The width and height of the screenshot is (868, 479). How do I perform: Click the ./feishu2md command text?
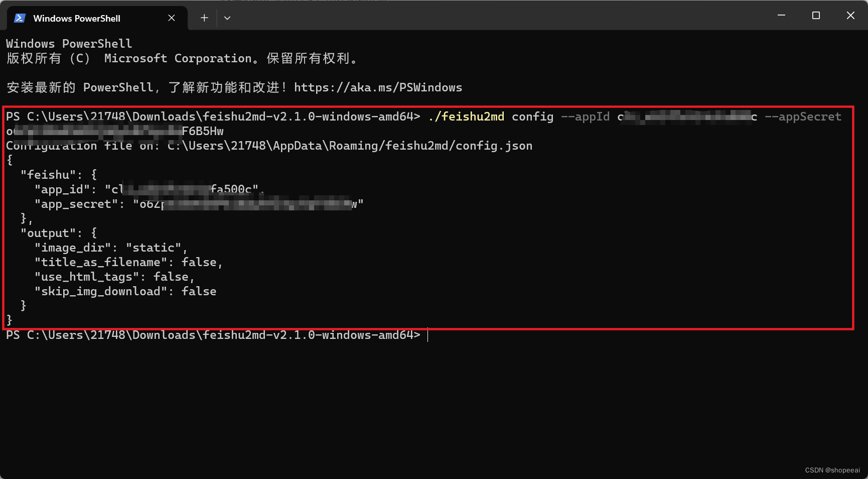pos(466,116)
